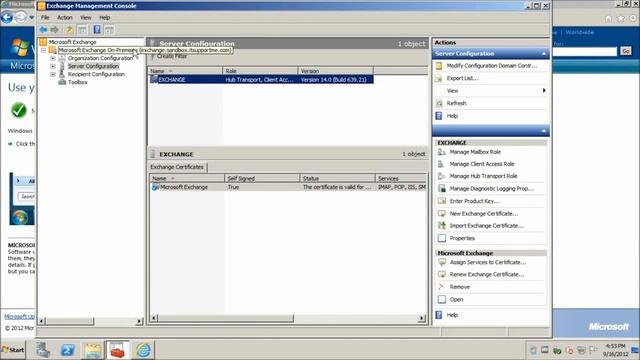Sort servers by Role column

260,71
